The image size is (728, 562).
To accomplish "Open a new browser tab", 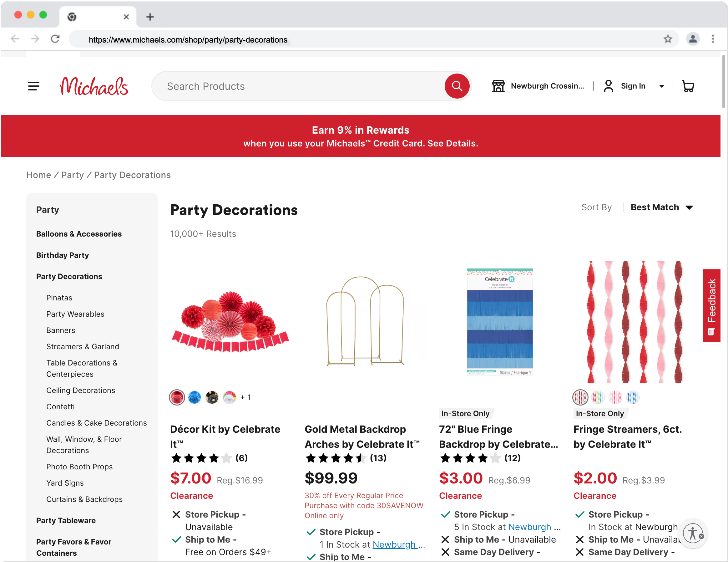I will [x=150, y=17].
